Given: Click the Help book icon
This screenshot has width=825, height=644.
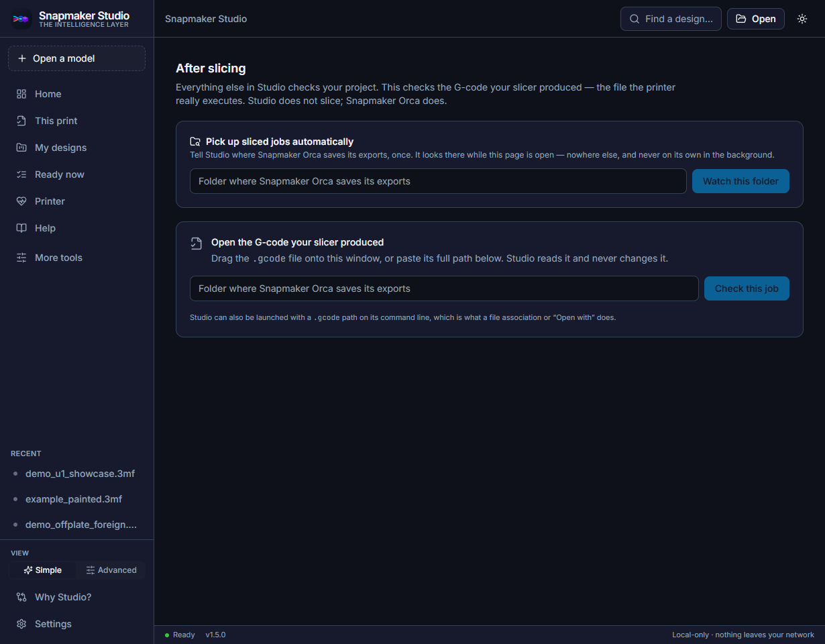Looking at the screenshot, I should [21, 228].
